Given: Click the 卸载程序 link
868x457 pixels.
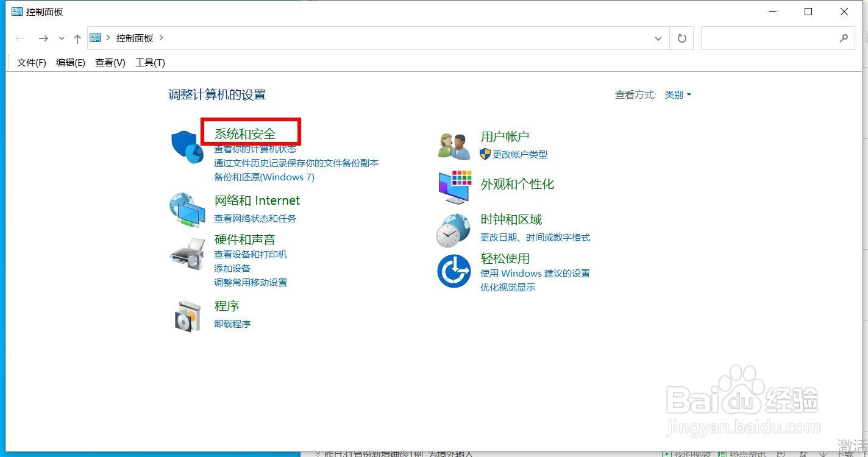Looking at the screenshot, I should (x=232, y=324).
